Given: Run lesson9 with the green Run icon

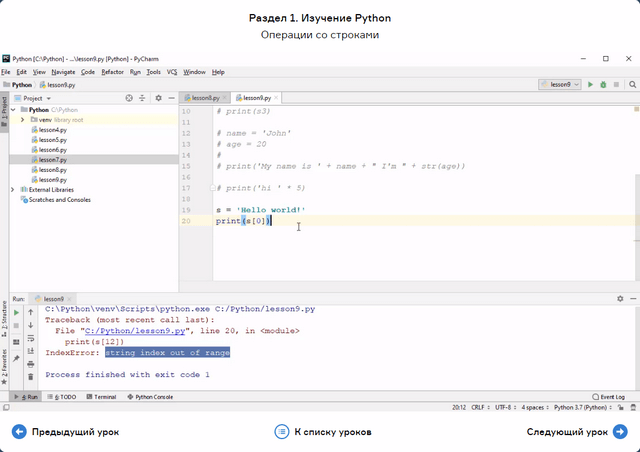Looking at the screenshot, I should tap(590, 85).
